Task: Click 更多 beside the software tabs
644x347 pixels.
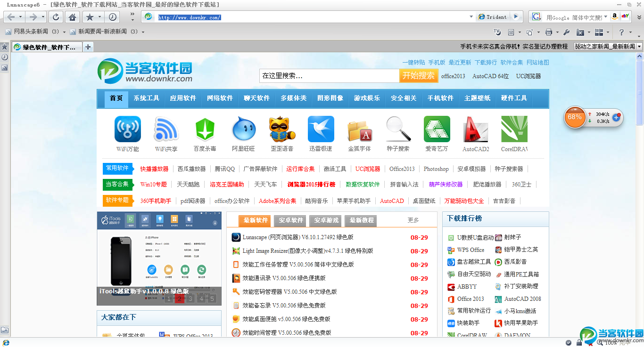Action: click(413, 220)
